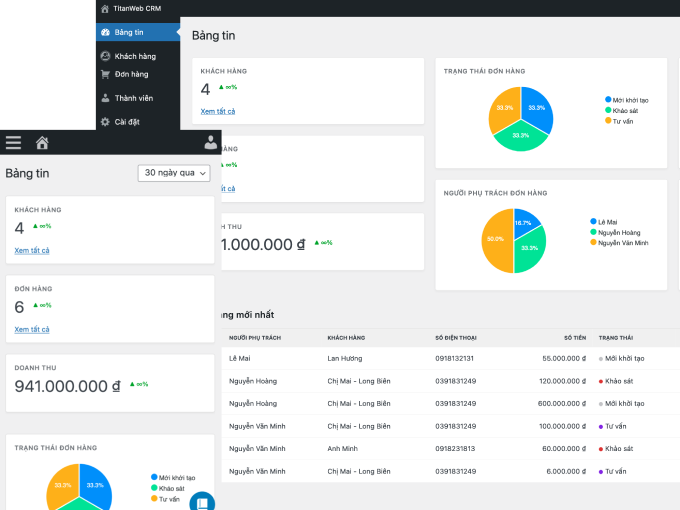Click the TitanWeb CRM home icon
Screen dimensions: 680x510
coord(105,9)
